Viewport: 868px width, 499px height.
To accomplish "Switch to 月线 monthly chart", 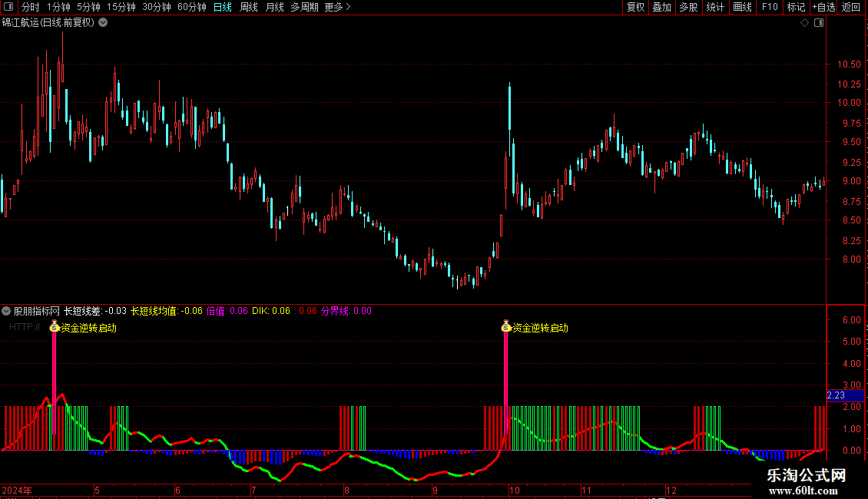I will click(274, 7).
